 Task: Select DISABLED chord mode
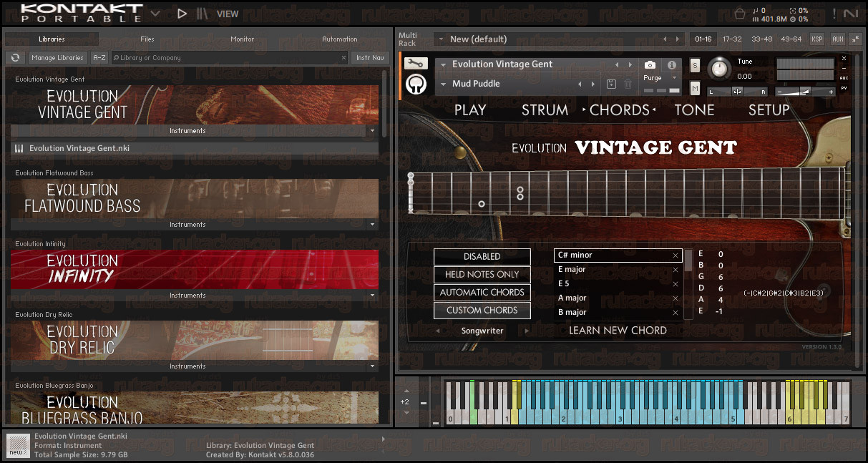click(x=482, y=256)
